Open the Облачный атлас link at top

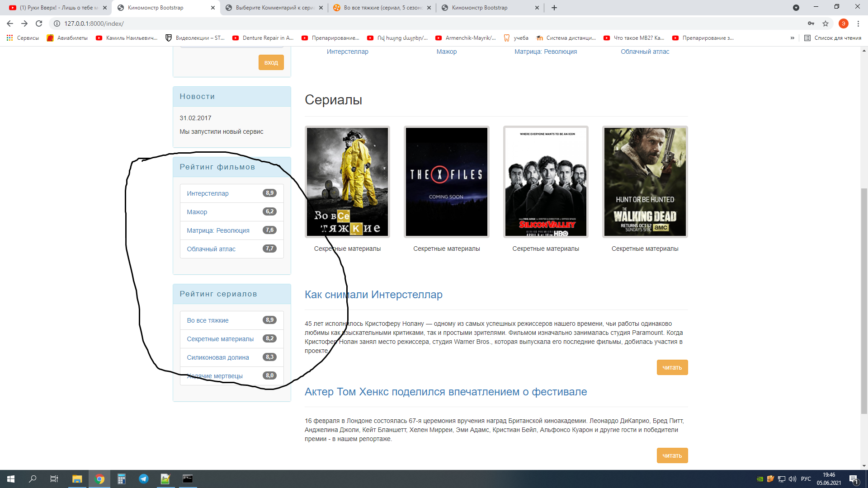(x=645, y=52)
